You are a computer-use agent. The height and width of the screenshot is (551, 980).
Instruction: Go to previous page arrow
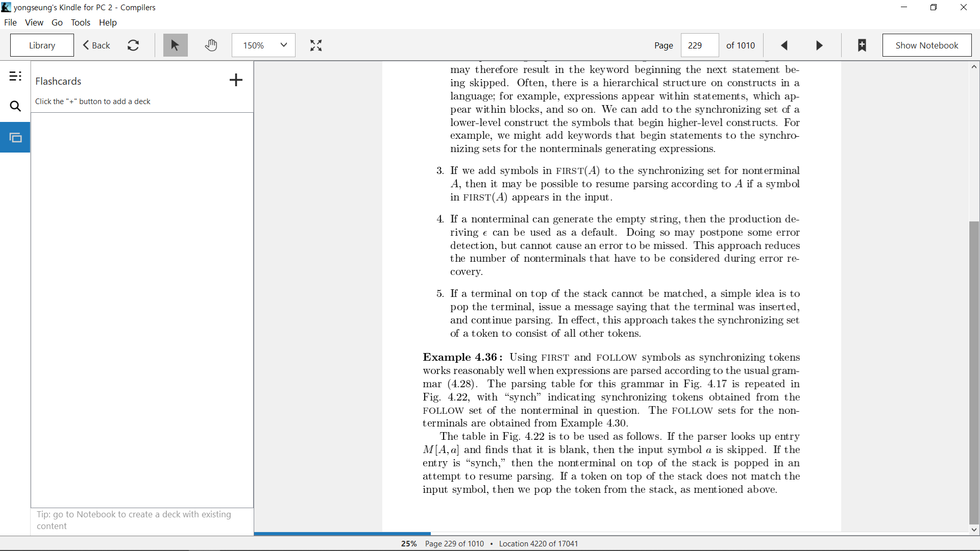(x=785, y=45)
